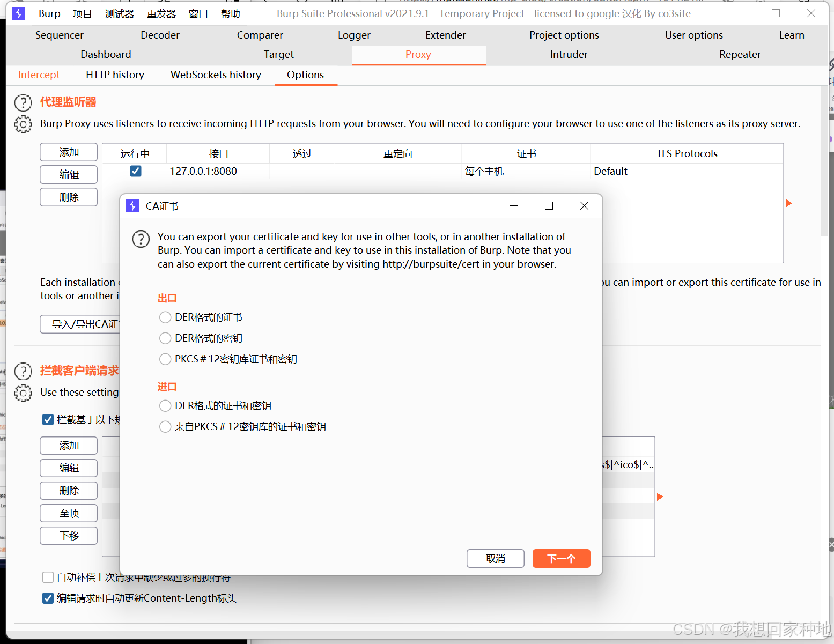The height and width of the screenshot is (644, 834).
Task: Open help icon for 代理监听器 section
Action: 23,102
